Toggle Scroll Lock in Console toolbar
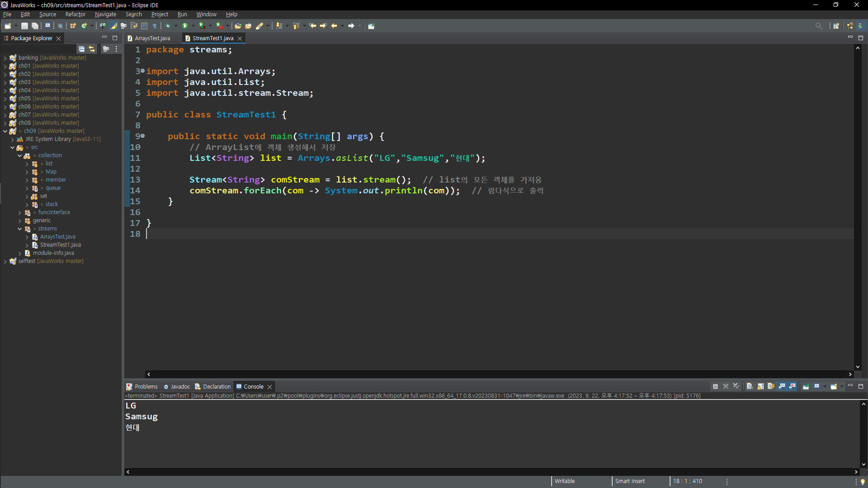868x488 pixels. point(761,386)
